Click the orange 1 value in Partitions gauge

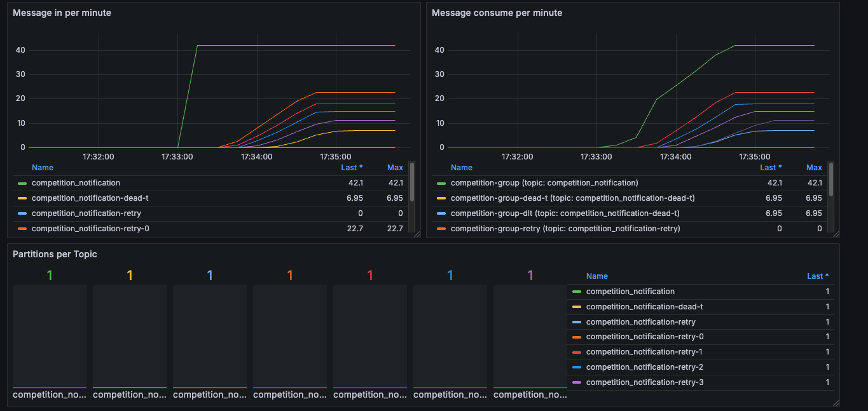coord(290,276)
